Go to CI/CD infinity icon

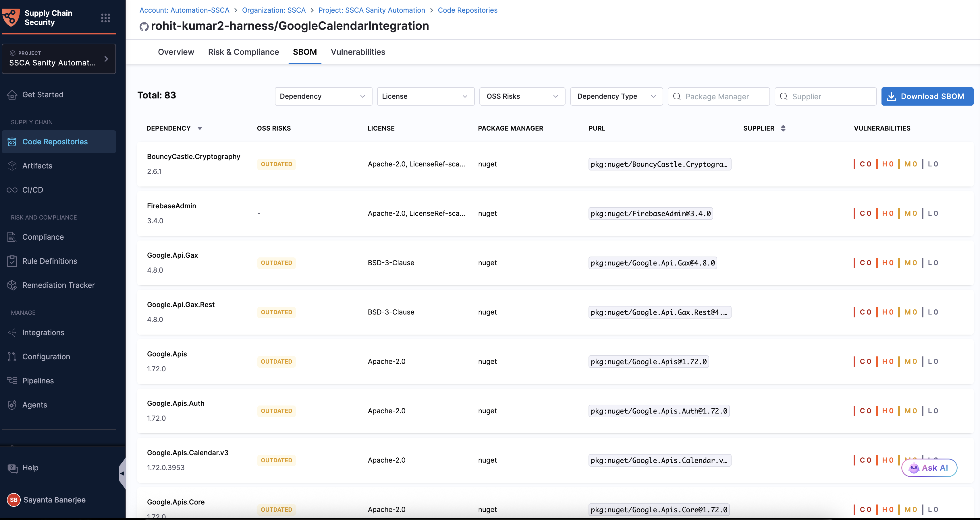[x=12, y=190]
